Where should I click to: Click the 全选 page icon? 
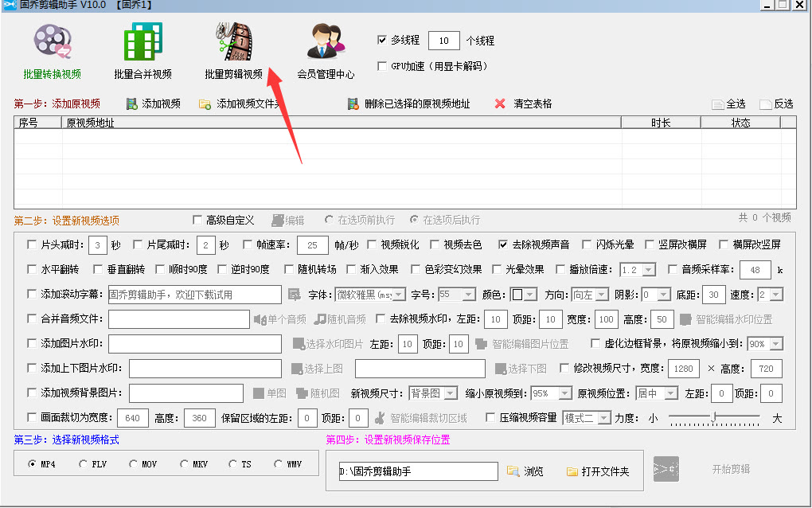click(718, 104)
